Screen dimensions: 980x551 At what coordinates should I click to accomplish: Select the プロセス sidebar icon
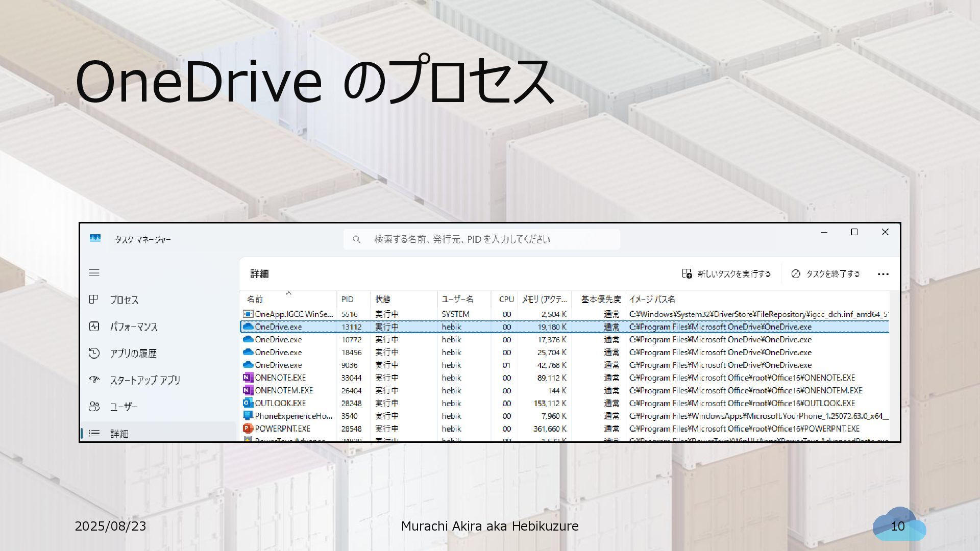tap(94, 299)
